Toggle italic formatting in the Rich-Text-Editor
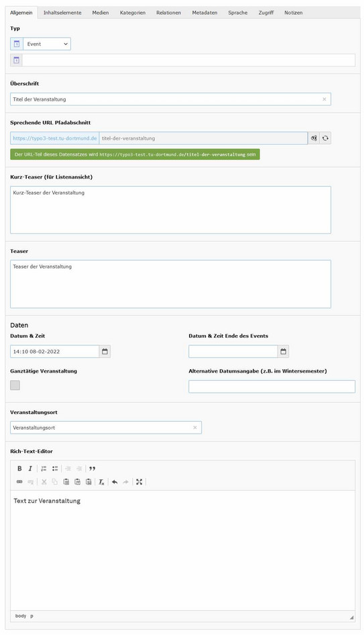This screenshot has width=364, height=635. (30, 469)
